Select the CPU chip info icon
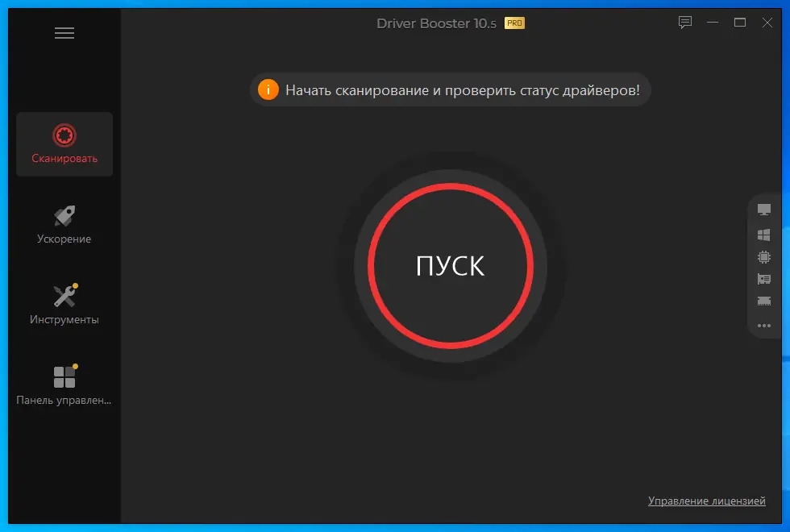Viewport: 790px width, 532px height. click(x=763, y=256)
